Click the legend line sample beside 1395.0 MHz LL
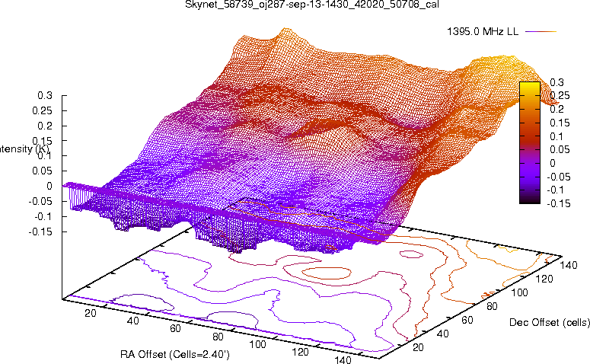 coord(541,32)
